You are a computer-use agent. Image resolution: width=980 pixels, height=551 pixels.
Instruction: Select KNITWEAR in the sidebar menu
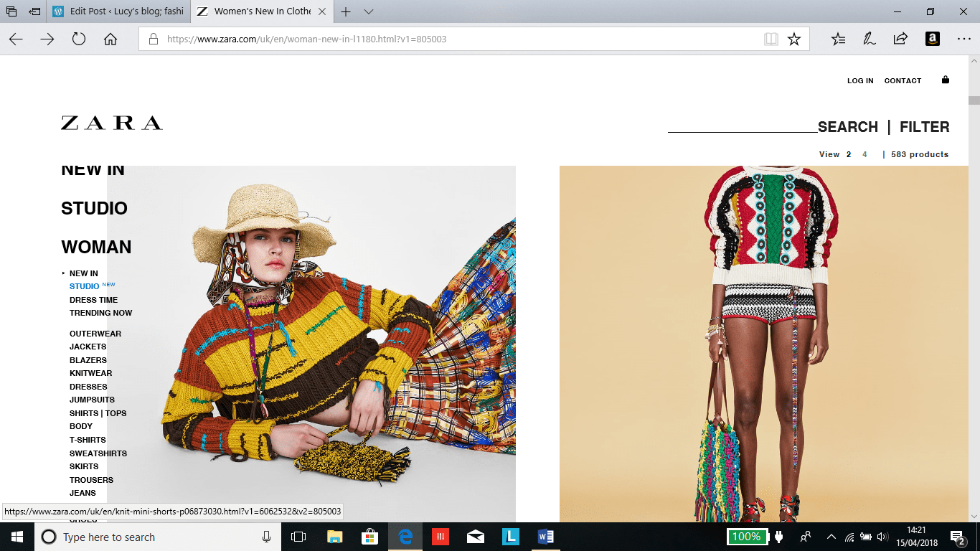click(x=90, y=373)
